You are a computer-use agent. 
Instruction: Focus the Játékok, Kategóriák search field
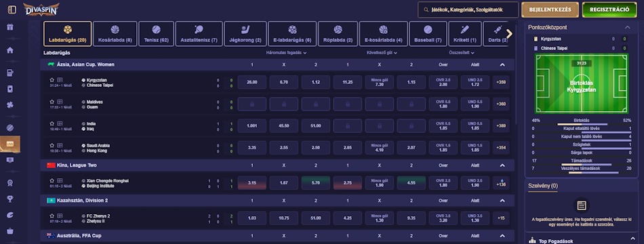[468, 9]
